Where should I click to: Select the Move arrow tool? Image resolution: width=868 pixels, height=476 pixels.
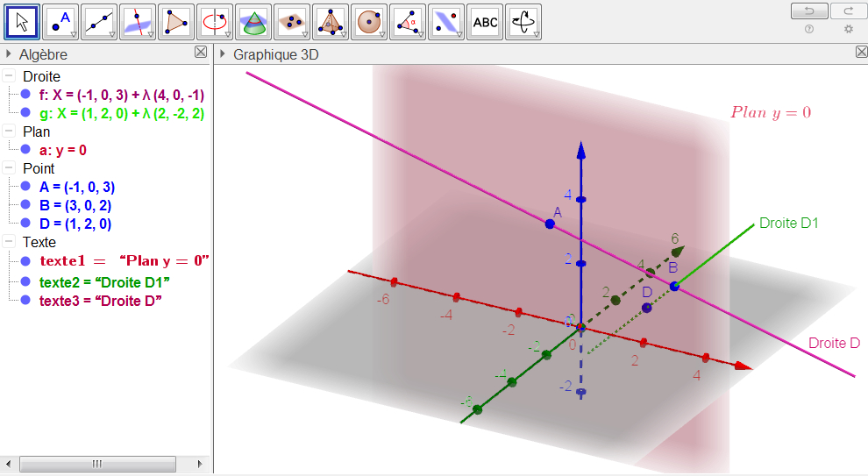pyautogui.click(x=22, y=23)
